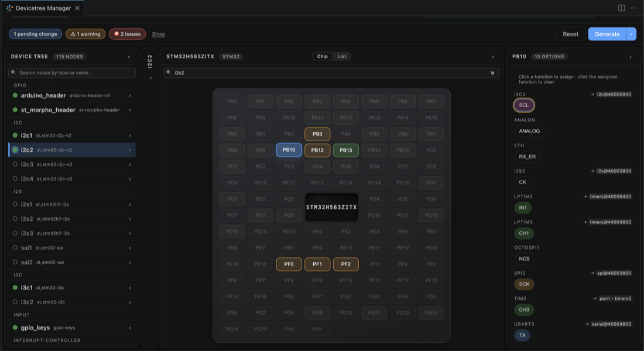Select pin PB10 on the chip
Viewport: 644px width, 351px height.
pos(289,150)
